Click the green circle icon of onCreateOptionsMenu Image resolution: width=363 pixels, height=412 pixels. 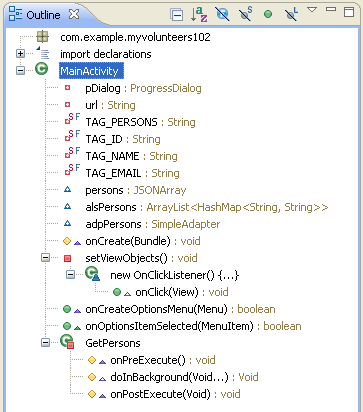click(x=67, y=309)
